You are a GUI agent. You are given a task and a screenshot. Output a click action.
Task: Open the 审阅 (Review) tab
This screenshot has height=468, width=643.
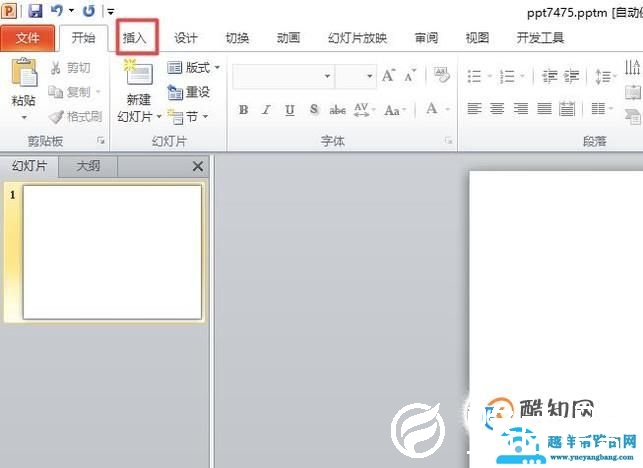(x=426, y=38)
